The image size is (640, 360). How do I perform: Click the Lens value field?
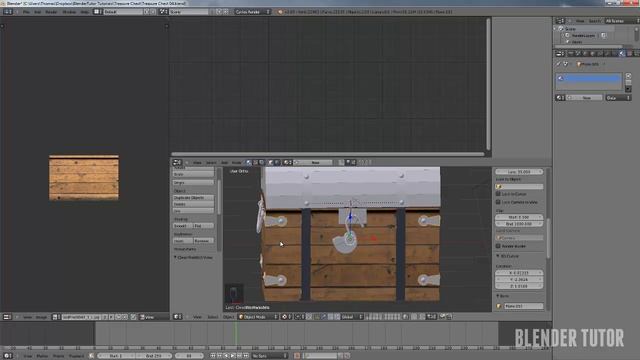click(x=519, y=172)
